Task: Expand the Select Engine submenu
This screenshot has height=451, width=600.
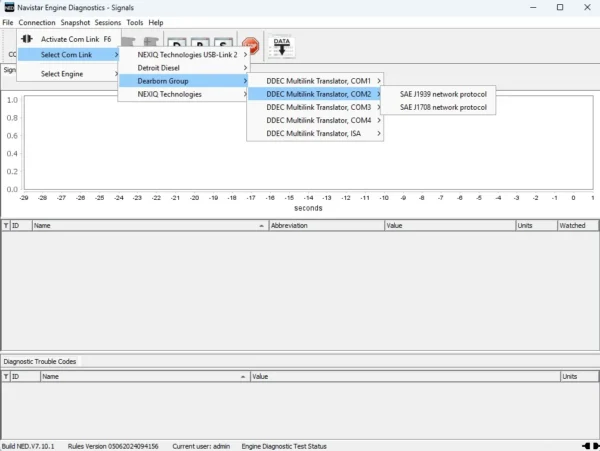Action: click(69, 74)
